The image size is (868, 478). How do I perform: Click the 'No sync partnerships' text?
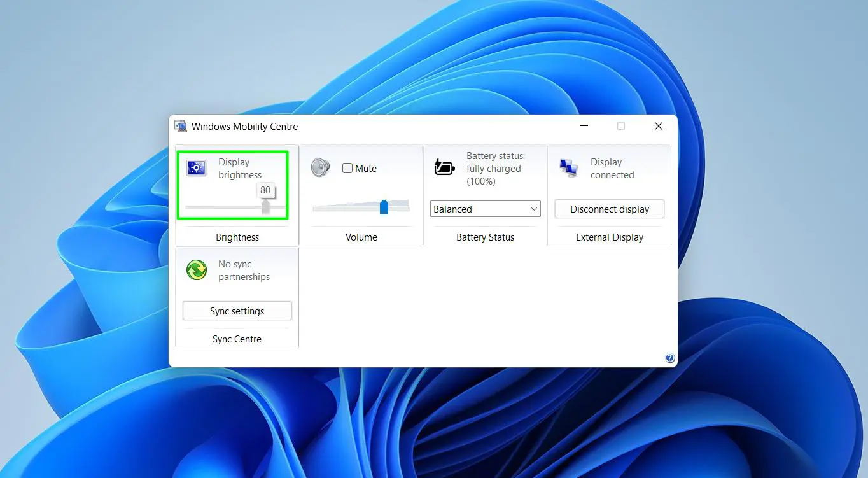pyautogui.click(x=244, y=271)
